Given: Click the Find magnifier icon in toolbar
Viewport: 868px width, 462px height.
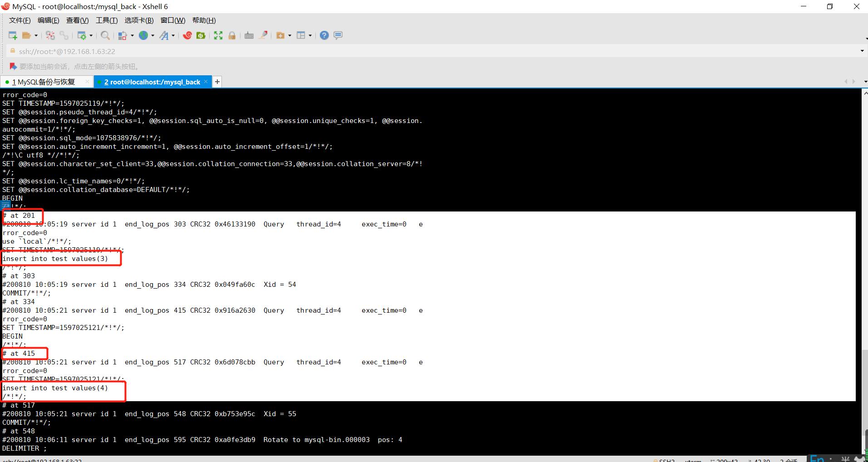Looking at the screenshot, I should 105,35.
